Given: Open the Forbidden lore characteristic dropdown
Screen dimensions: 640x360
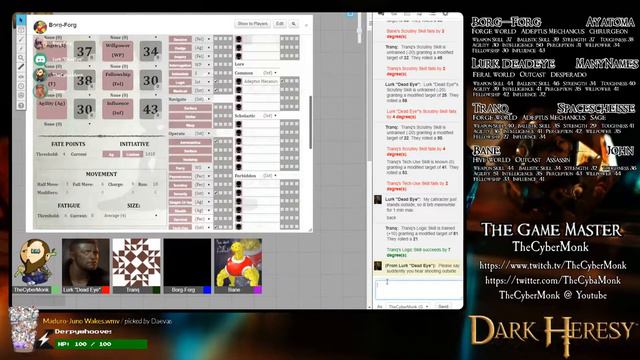Looking at the screenshot, I should [x=269, y=176].
